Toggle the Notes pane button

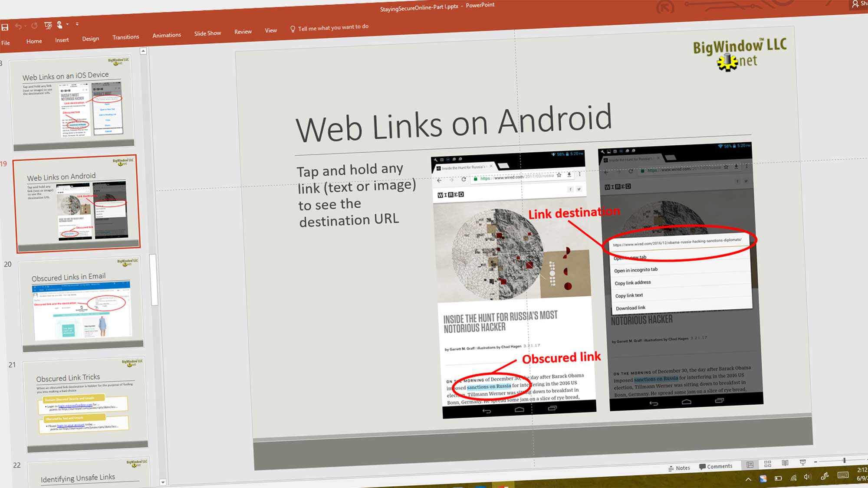(x=679, y=468)
